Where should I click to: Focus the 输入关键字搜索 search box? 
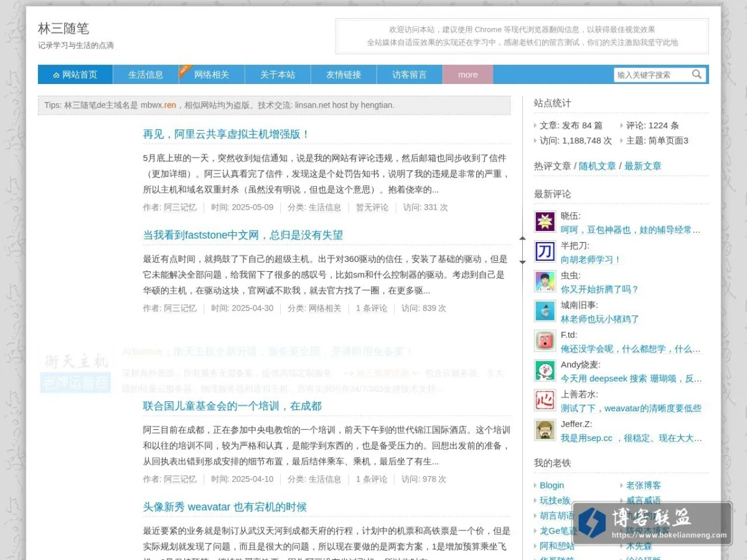[653, 75]
